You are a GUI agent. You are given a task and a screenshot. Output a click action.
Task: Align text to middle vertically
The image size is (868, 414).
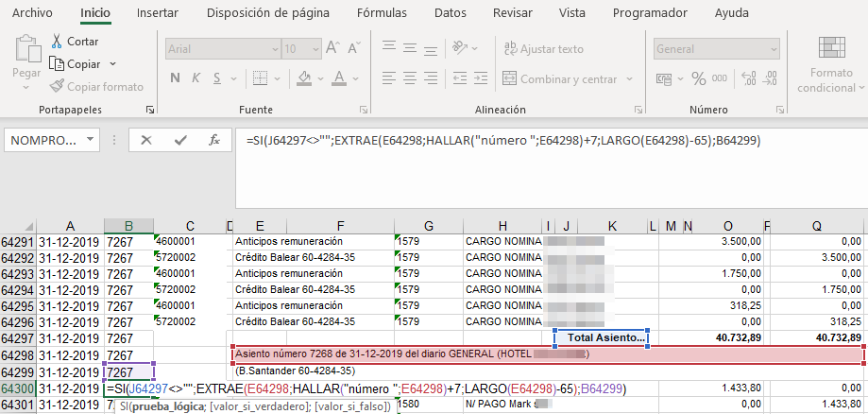click(410, 47)
